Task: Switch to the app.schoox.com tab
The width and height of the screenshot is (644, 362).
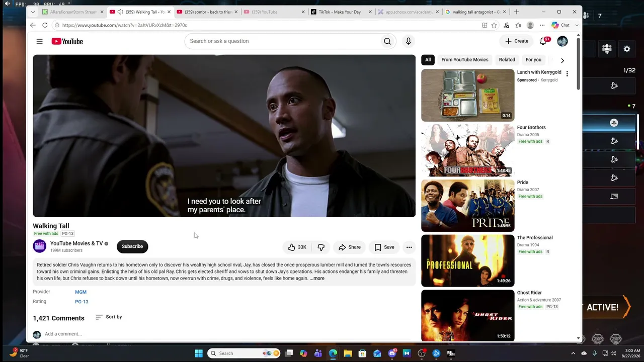Action: 408,12
